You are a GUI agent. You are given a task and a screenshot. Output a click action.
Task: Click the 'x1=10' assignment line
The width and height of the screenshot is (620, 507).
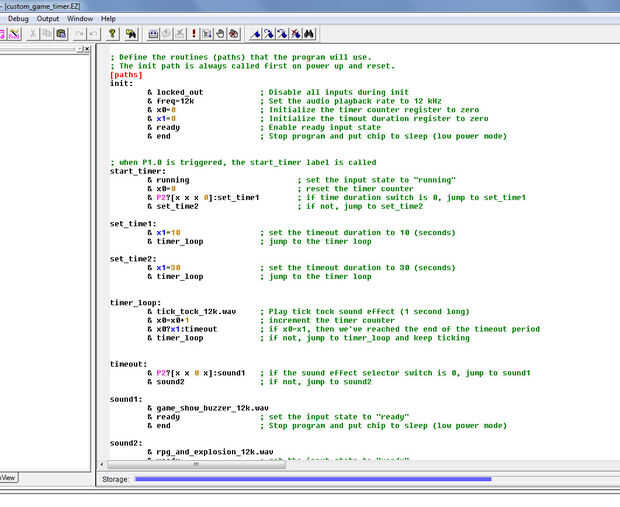tap(164, 233)
